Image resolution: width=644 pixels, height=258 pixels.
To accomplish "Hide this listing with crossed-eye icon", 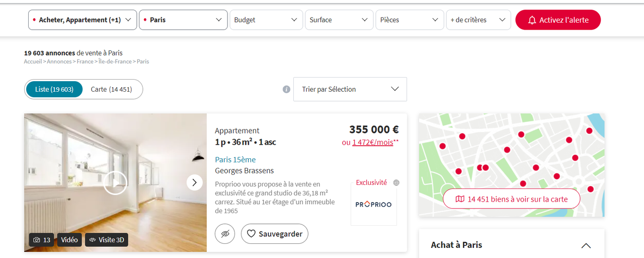I will tap(225, 234).
